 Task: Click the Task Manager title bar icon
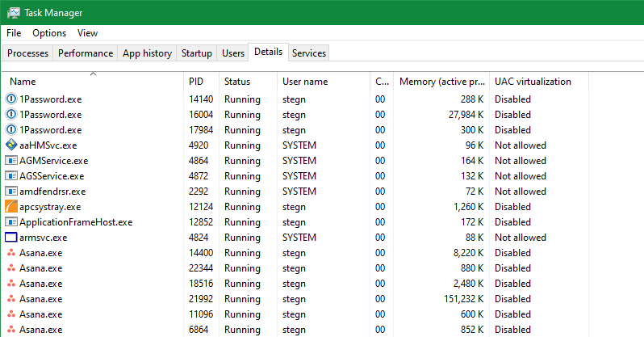pyautogui.click(x=13, y=13)
